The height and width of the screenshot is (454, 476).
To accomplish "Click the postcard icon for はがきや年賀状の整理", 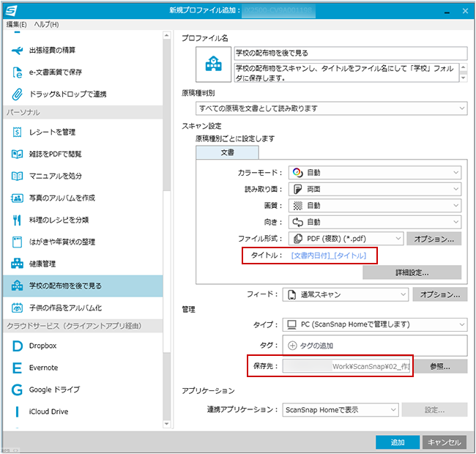I will (x=17, y=242).
